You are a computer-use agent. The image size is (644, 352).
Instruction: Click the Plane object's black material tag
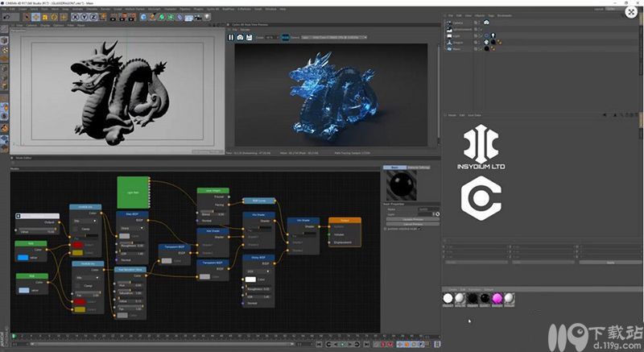point(487,48)
